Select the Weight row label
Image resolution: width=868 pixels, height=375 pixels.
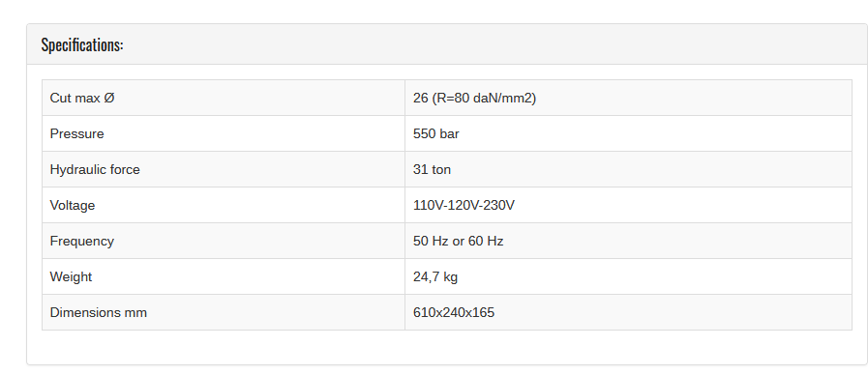(x=71, y=276)
